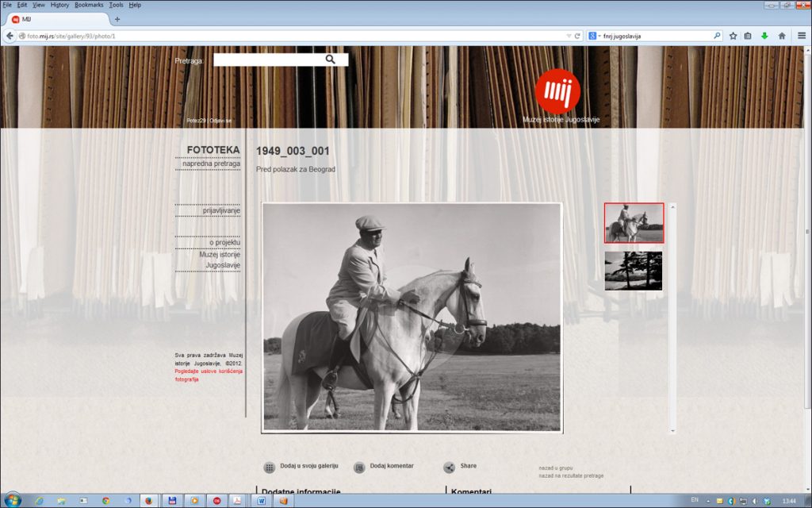Go to the Firefox home page icon

click(782, 36)
